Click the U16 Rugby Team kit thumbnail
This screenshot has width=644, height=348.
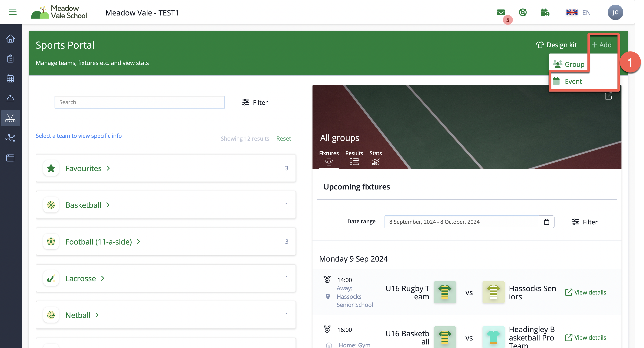[445, 293]
